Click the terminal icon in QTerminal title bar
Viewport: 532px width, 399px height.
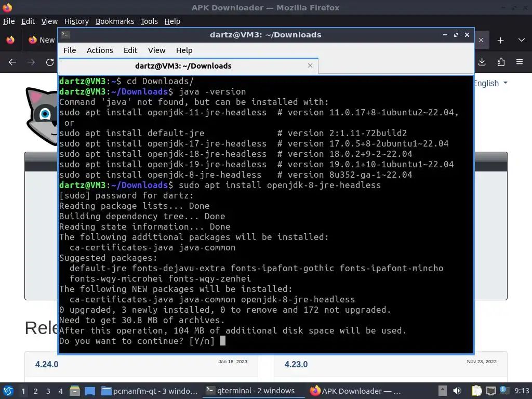[x=65, y=35]
